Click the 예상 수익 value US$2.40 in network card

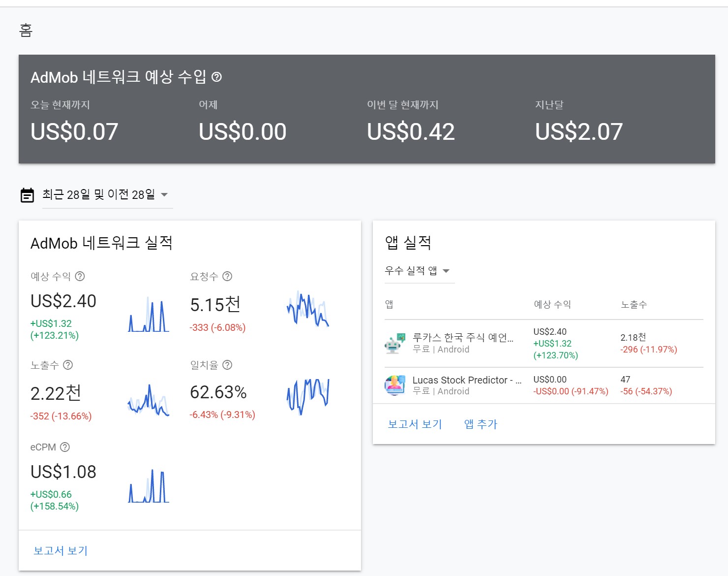coord(63,301)
